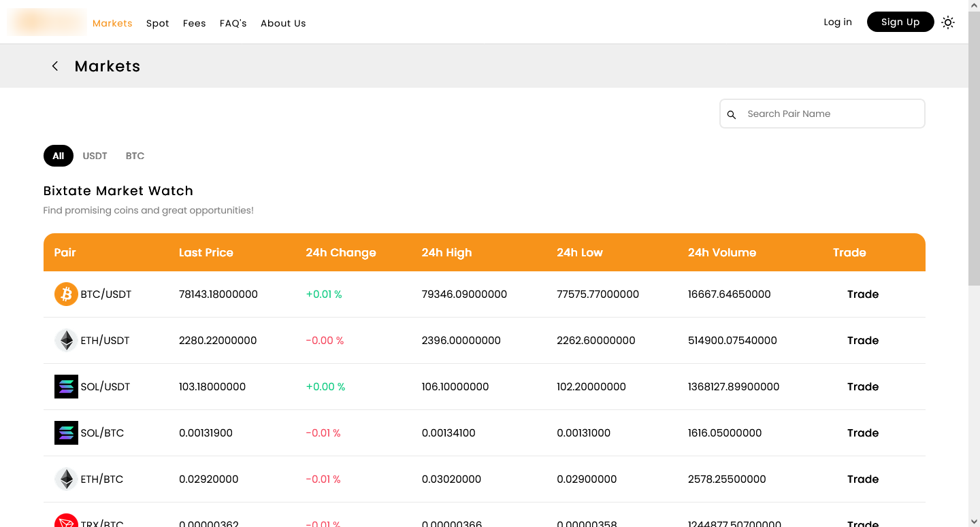This screenshot has width=980, height=527.
Task: Click the back arrow beside Markets heading
Action: (x=54, y=66)
